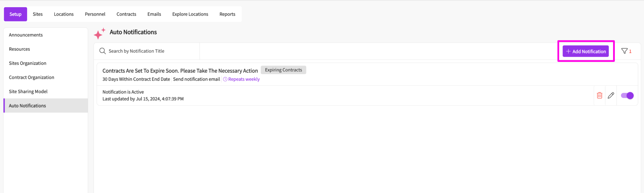Click the red trash delete icon
Screen dimensions: 644x193
pos(599,95)
